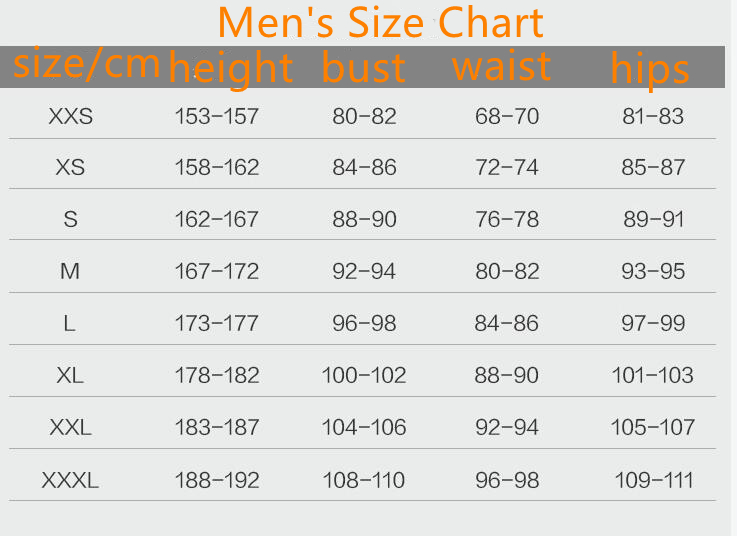Click the bust column header
The height and width of the screenshot is (536, 737).
[364, 67]
